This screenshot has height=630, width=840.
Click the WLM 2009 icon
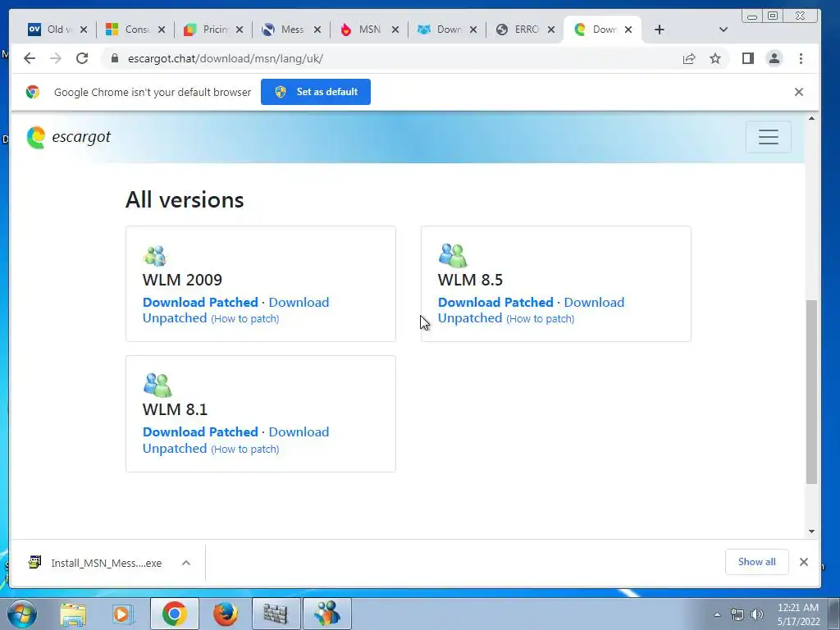click(155, 256)
